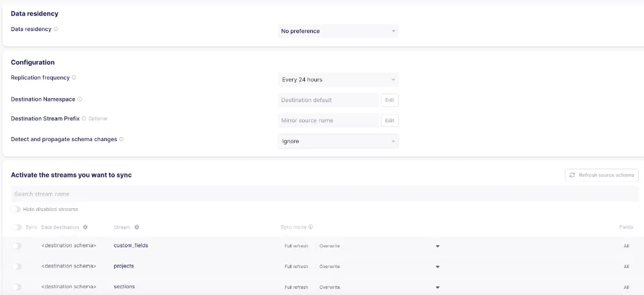Click Sync mode column header
The height and width of the screenshot is (295, 644).
point(293,227)
